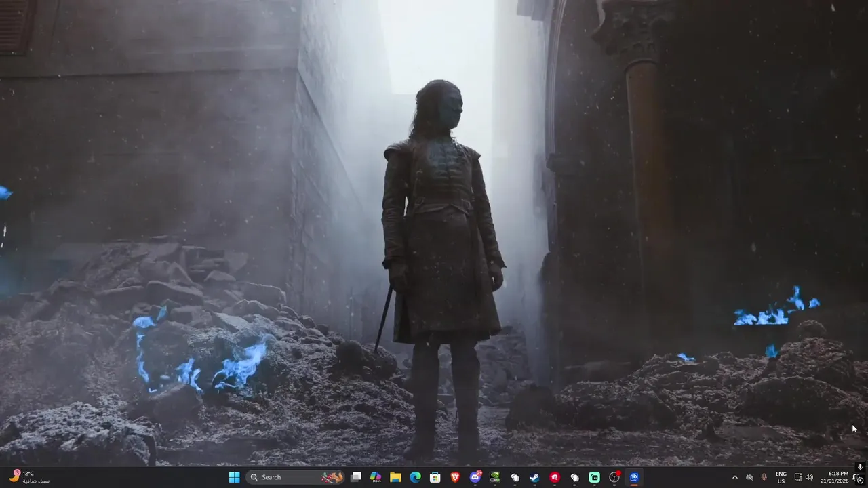This screenshot has width=868, height=488.
Task: Open the Windows Start menu
Action: pyautogui.click(x=234, y=477)
